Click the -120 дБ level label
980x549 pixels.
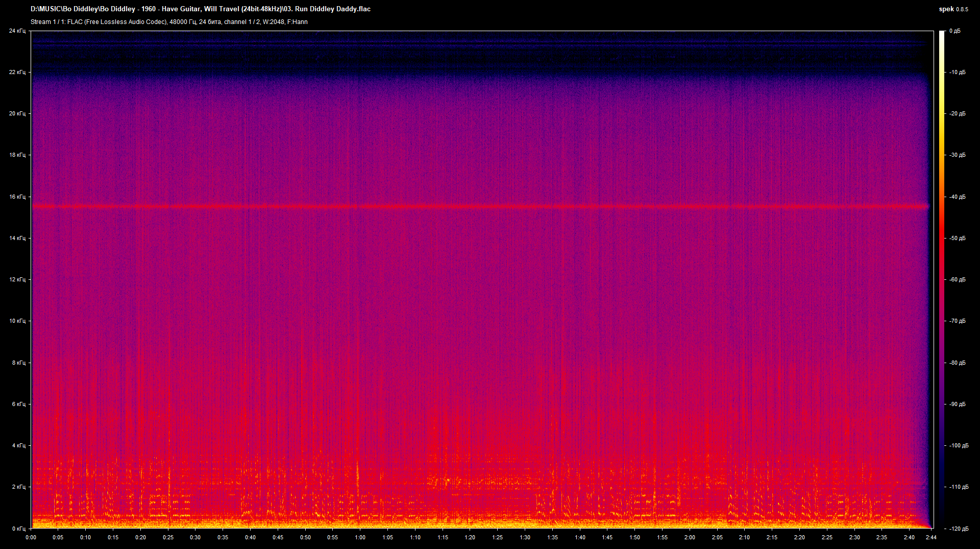point(957,529)
